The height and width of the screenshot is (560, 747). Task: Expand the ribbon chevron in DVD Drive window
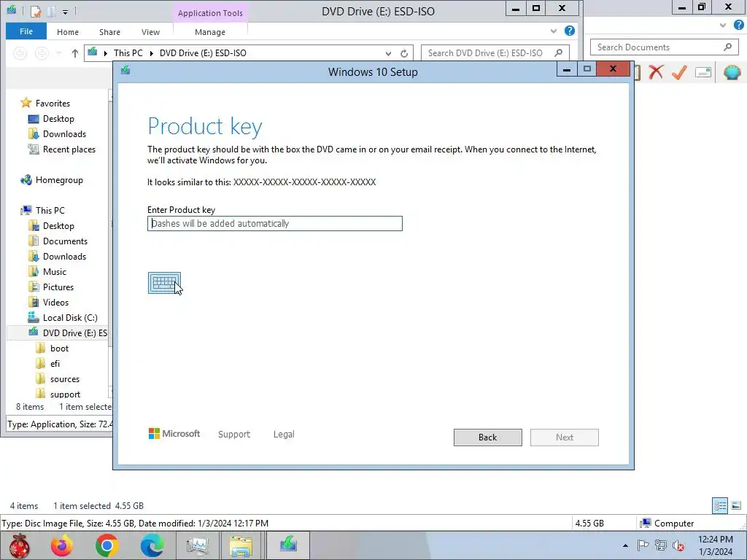point(553,31)
